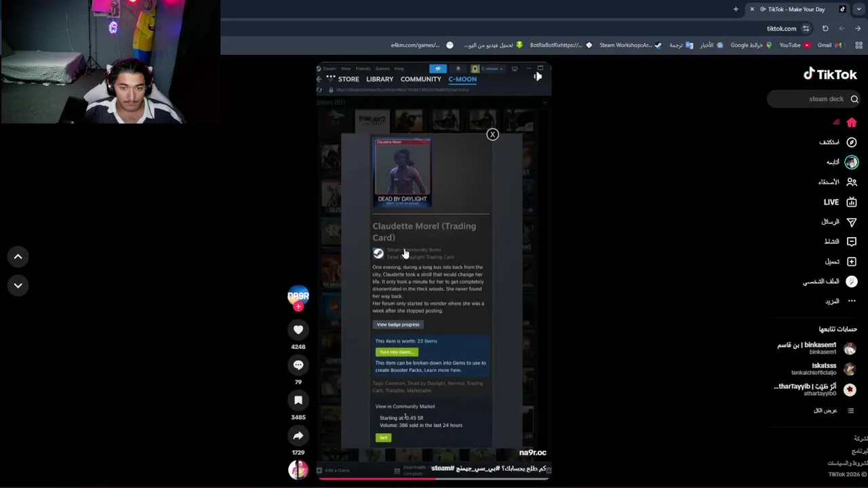Image resolution: width=868 pixels, height=488 pixels.
Task: Open the Activity inbox icon
Action: [852, 241]
